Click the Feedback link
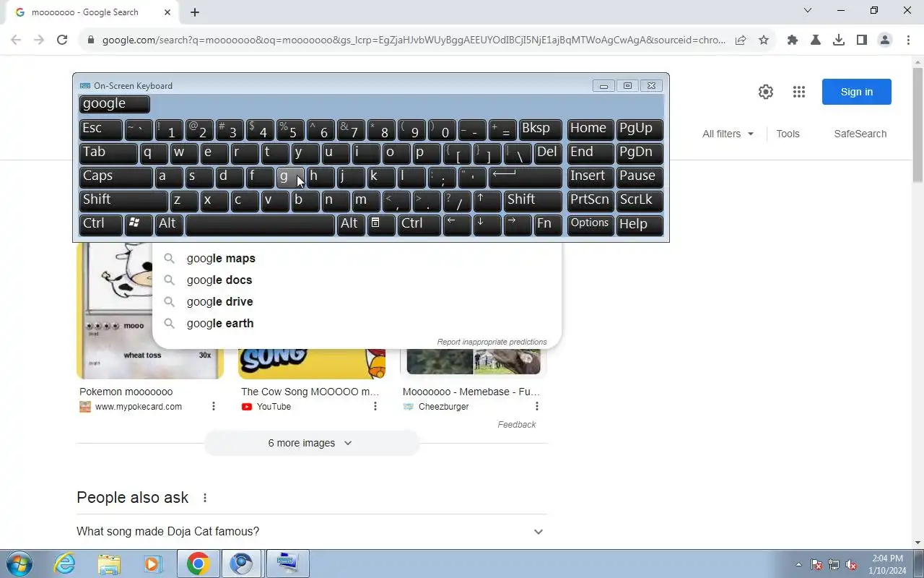This screenshot has width=924, height=578. coord(516,425)
